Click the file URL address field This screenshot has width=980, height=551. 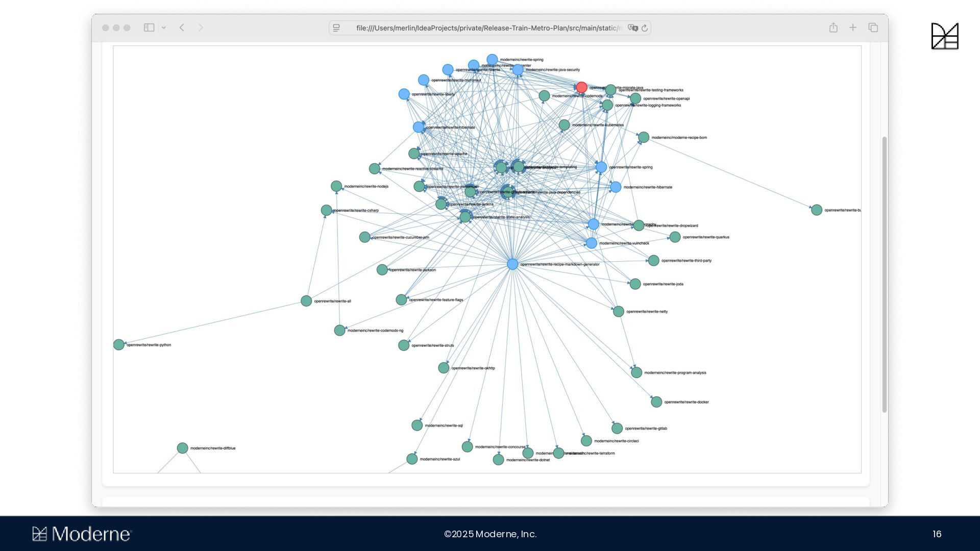[487, 28]
